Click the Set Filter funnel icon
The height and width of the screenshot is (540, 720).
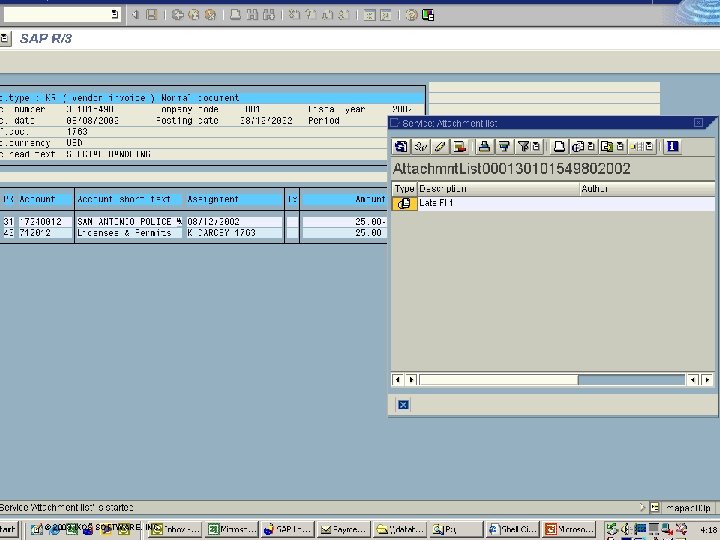[523, 146]
